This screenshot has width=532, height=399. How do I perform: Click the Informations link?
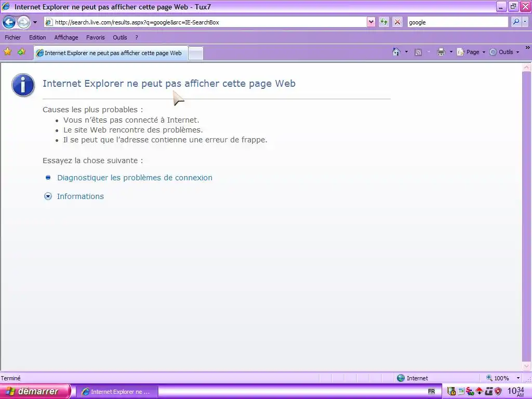(x=81, y=196)
